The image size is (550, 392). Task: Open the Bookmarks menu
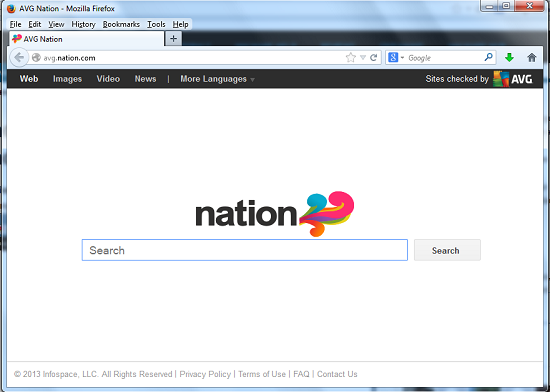pos(121,24)
